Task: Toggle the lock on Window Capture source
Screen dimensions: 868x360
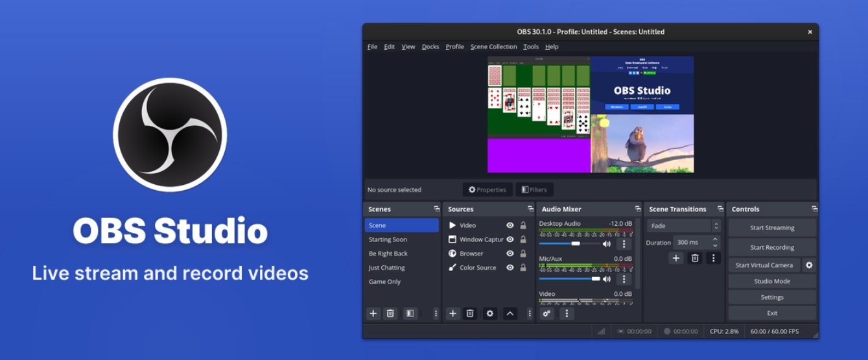Action: (x=523, y=239)
